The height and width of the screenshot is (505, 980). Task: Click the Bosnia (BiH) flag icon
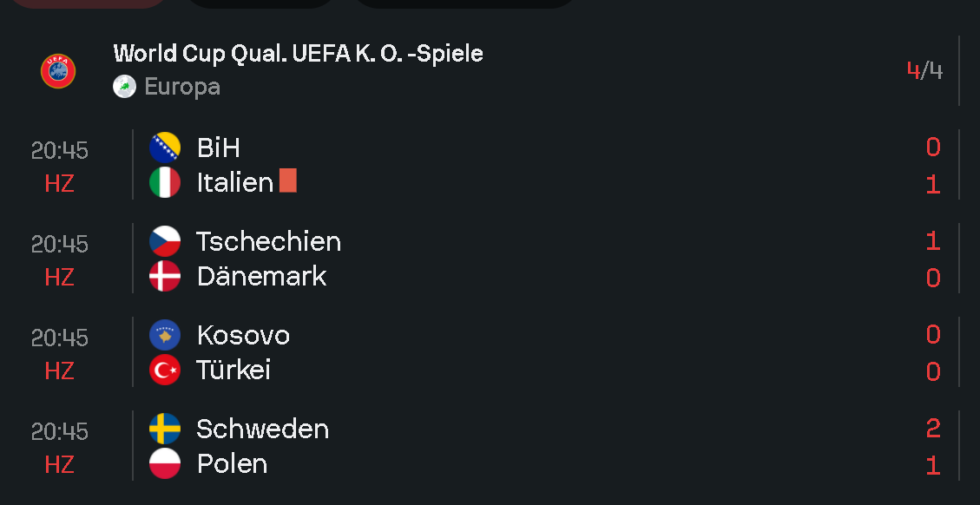(165, 148)
